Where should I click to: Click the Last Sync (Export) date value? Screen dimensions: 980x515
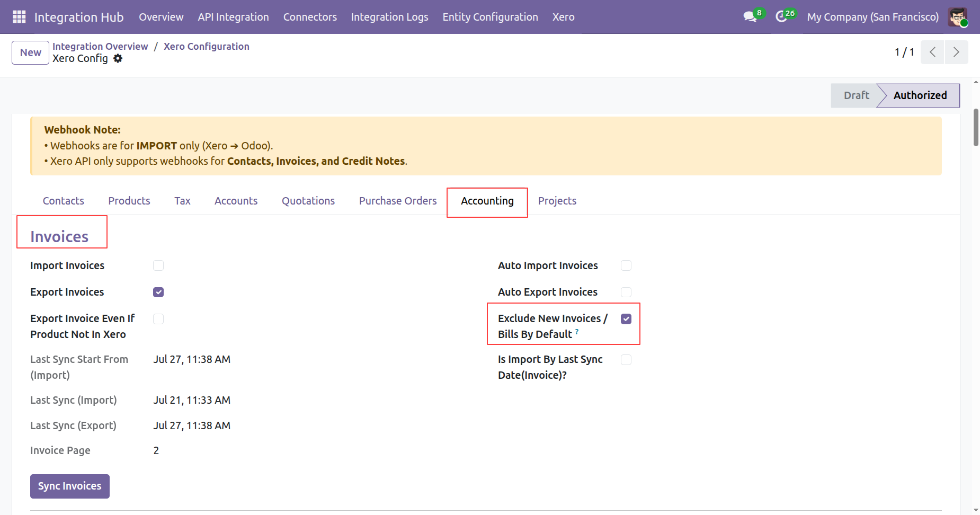(x=192, y=425)
